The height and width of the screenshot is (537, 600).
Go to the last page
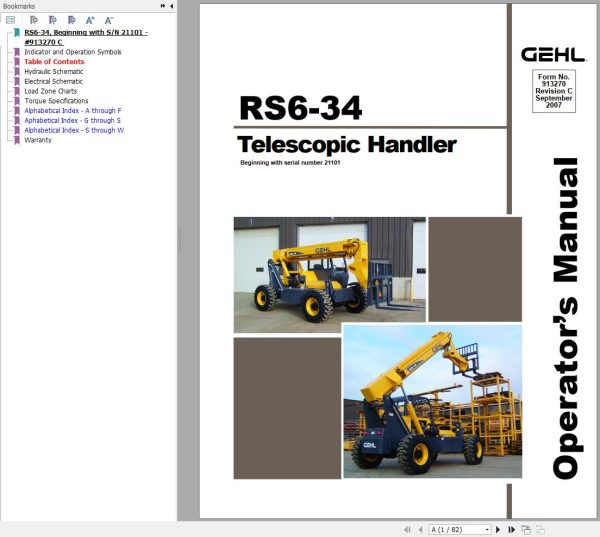point(511,530)
